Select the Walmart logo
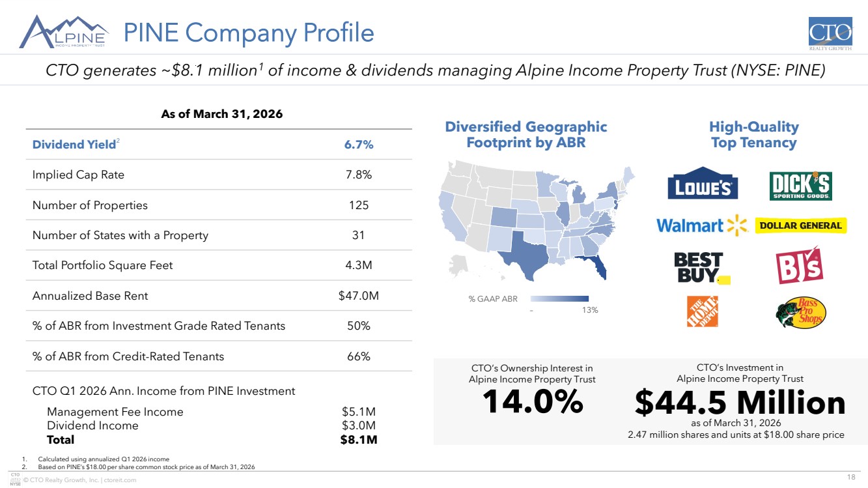The image size is (868, 488). (x=701, y=225)
